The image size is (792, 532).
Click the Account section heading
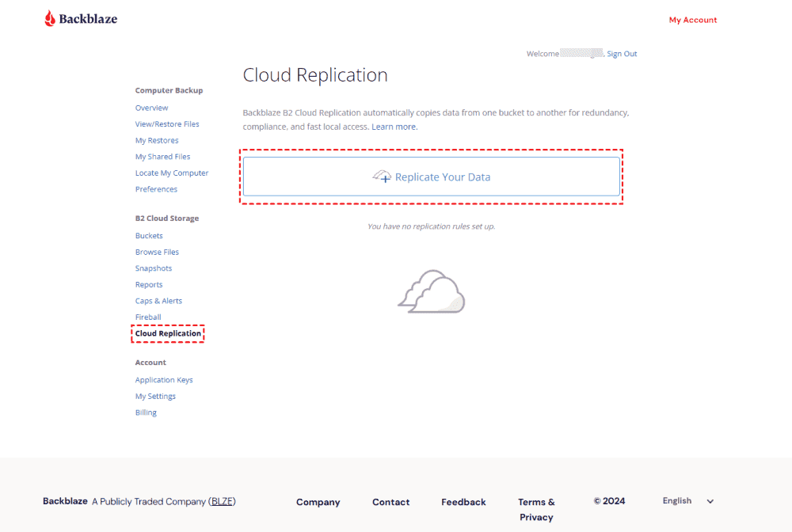(x=150, y=363)
